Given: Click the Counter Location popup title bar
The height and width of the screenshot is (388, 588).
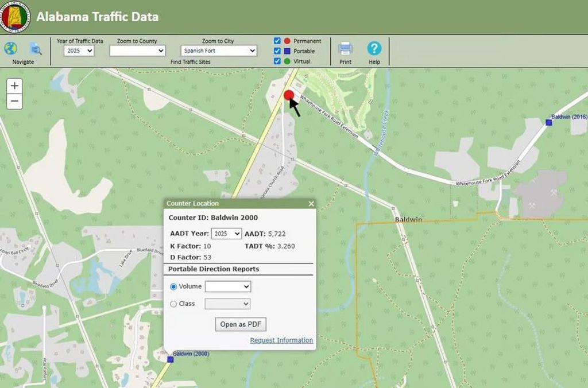Looking at the screenshot, I should coord(239,204).
